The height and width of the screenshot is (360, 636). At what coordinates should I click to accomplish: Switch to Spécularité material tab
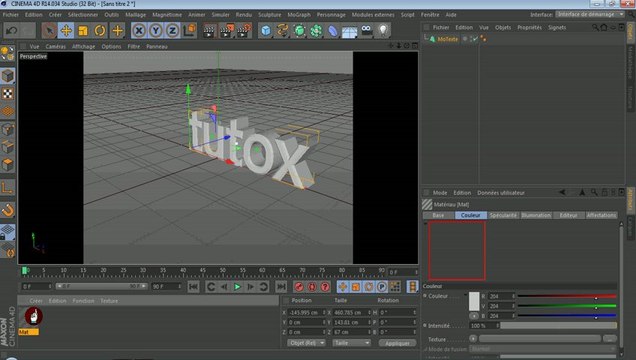503,215
